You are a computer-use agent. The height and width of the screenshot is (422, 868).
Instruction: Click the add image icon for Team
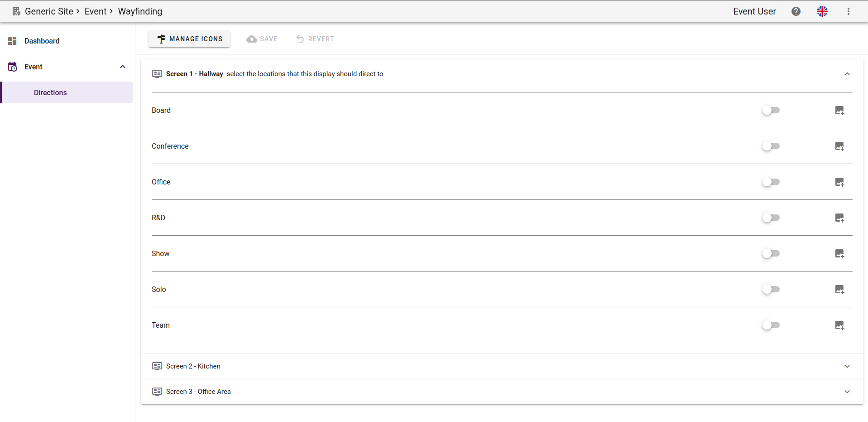click(839, 325)
